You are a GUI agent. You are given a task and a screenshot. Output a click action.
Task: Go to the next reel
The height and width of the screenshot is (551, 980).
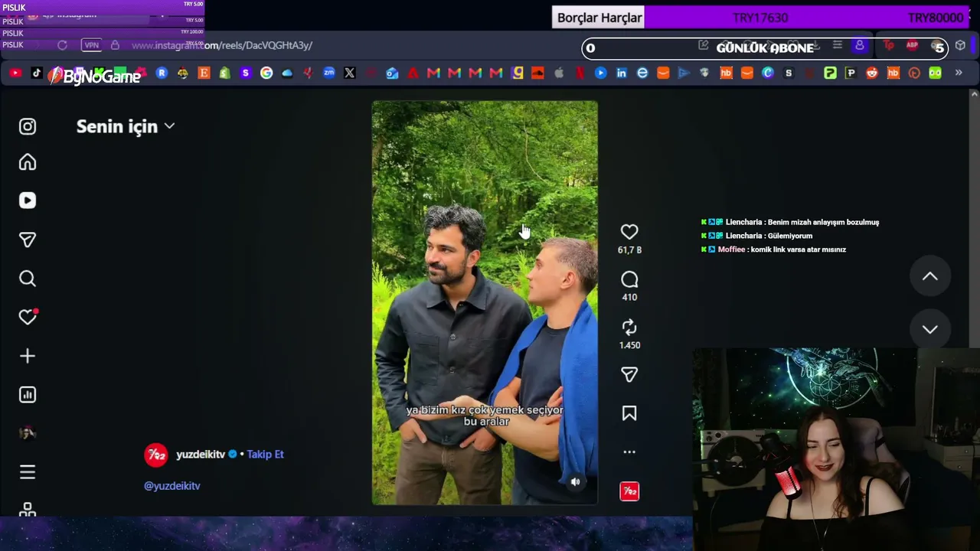[929, 329]
